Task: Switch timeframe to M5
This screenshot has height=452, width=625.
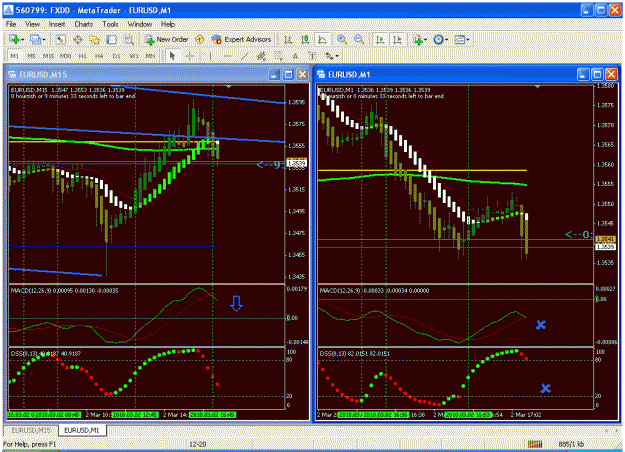Action: (31, 56)
